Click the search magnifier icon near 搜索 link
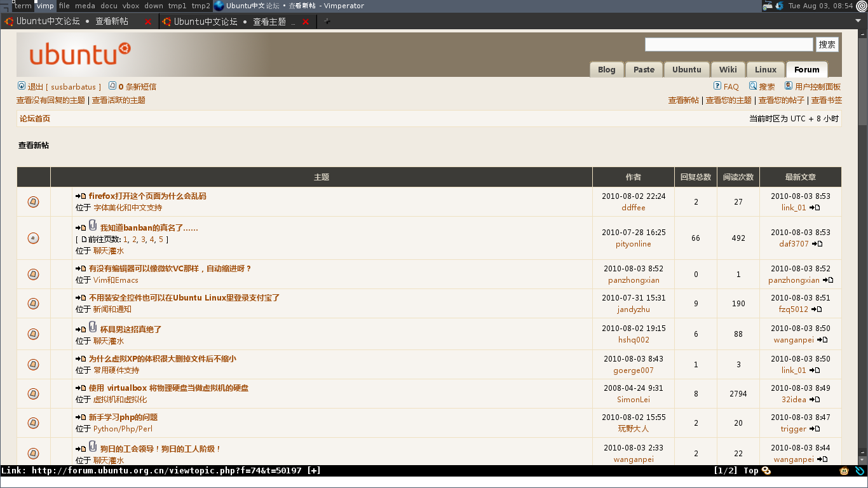Viewport: 868px width, 488px height. click(x=753, y=86)
